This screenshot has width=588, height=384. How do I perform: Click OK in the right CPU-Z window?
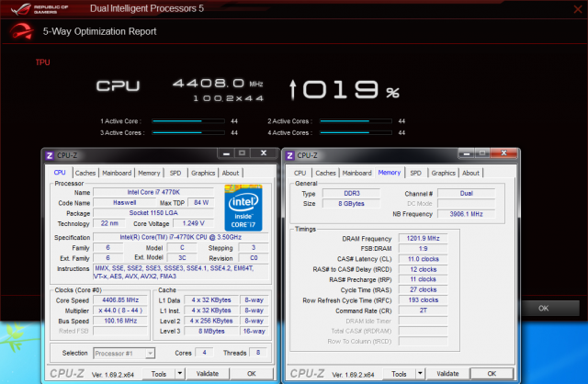492,374
